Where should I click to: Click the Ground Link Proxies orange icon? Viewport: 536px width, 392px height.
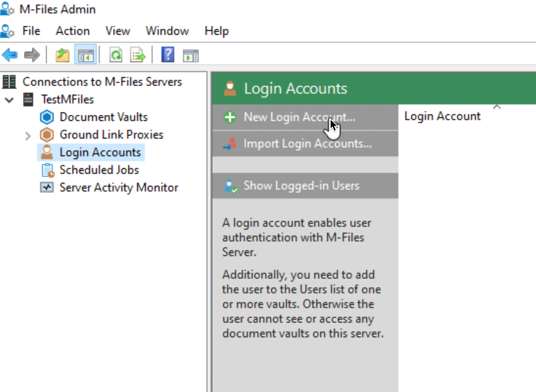(47, 135)
